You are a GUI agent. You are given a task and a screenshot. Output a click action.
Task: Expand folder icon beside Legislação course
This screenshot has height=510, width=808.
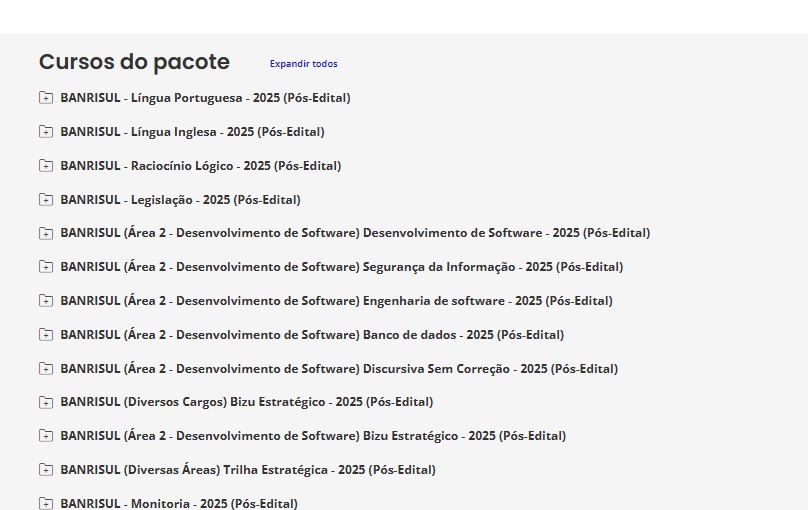coord(46,199)
